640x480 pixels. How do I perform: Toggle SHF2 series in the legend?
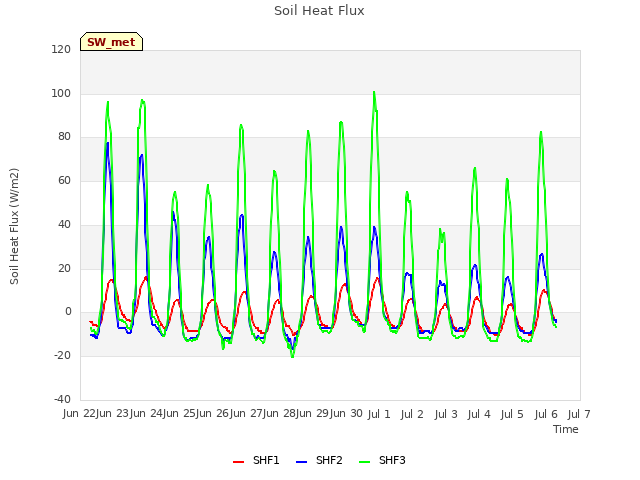pos(319,460)
